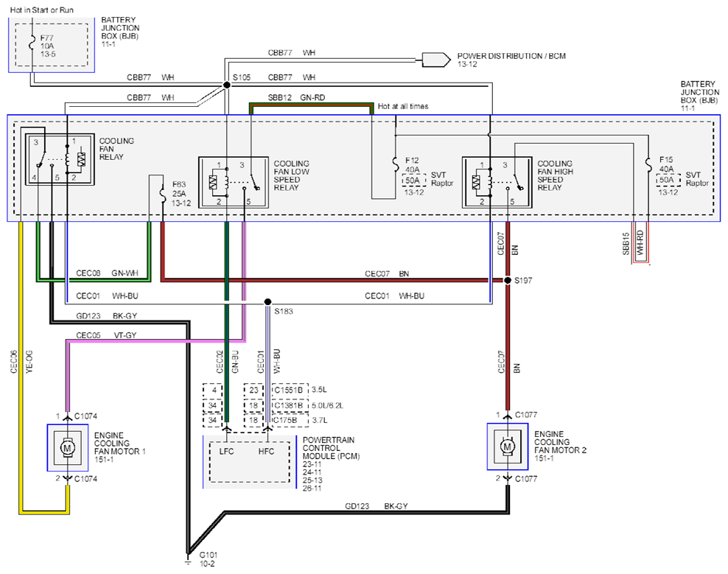The height and width of the screenshot is (574, 728).
Task: Click the dashed pin '23' box
Action: (x=253, y=390)
